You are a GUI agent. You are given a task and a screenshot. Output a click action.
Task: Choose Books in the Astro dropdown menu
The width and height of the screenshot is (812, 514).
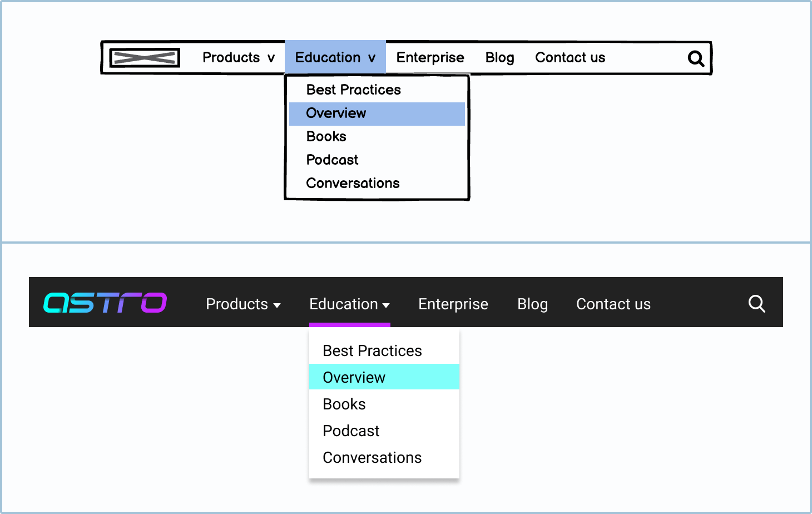pos(344,404)
